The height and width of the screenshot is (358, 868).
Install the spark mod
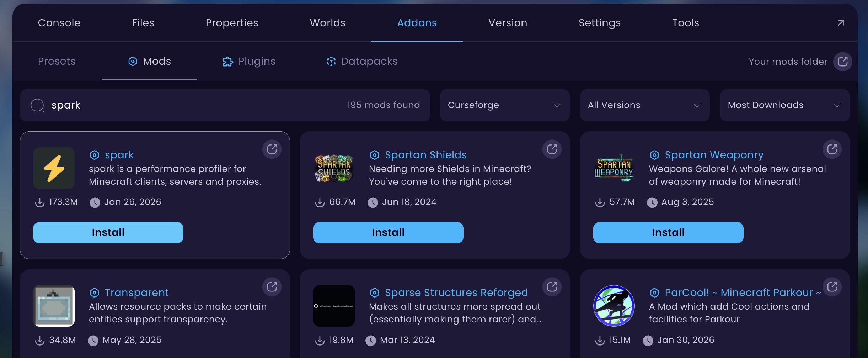pyautogui.click(x=108, y=233)
